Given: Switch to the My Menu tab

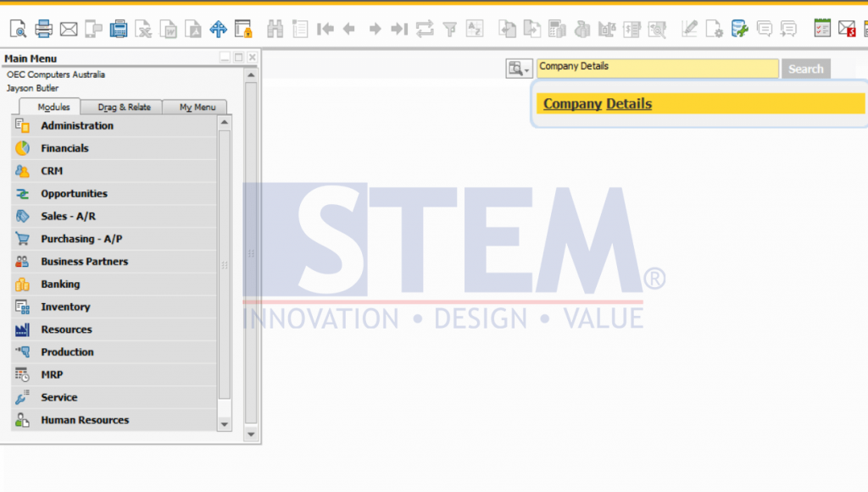Looking at the screenshot, I should [x=197, y=108].
